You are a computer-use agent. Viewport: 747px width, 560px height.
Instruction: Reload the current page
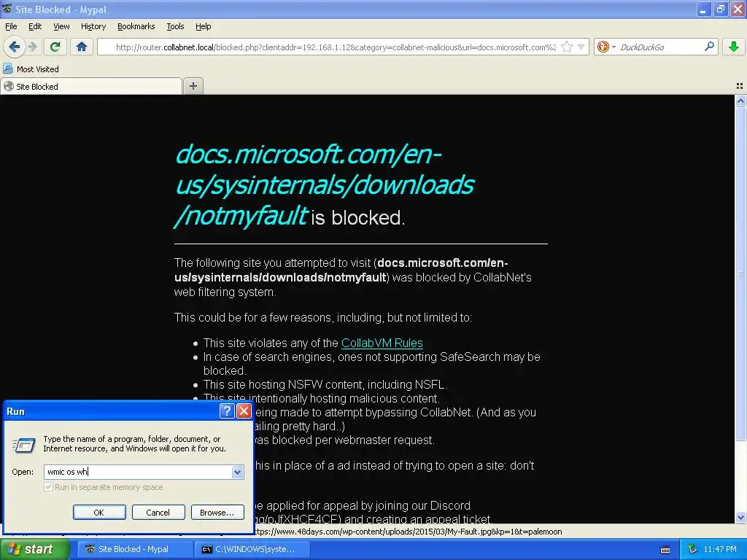(x=55, y=47)
